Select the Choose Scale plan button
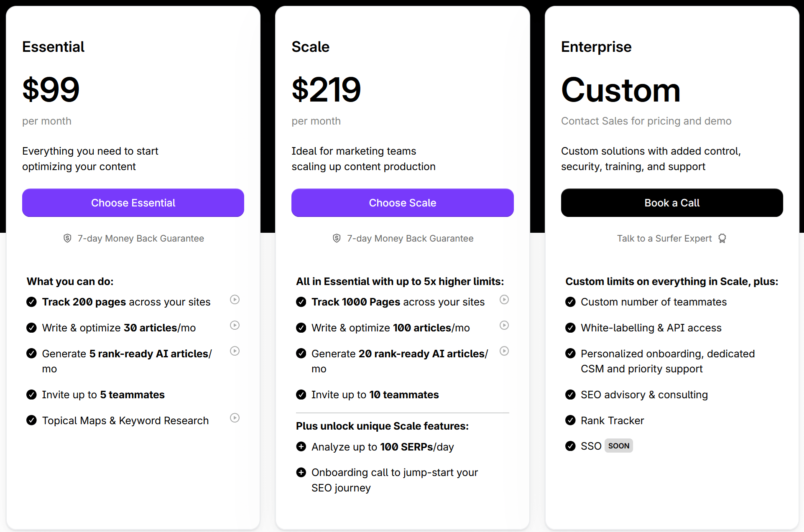Viewport: 804px width, 532px height. (403, 203)
